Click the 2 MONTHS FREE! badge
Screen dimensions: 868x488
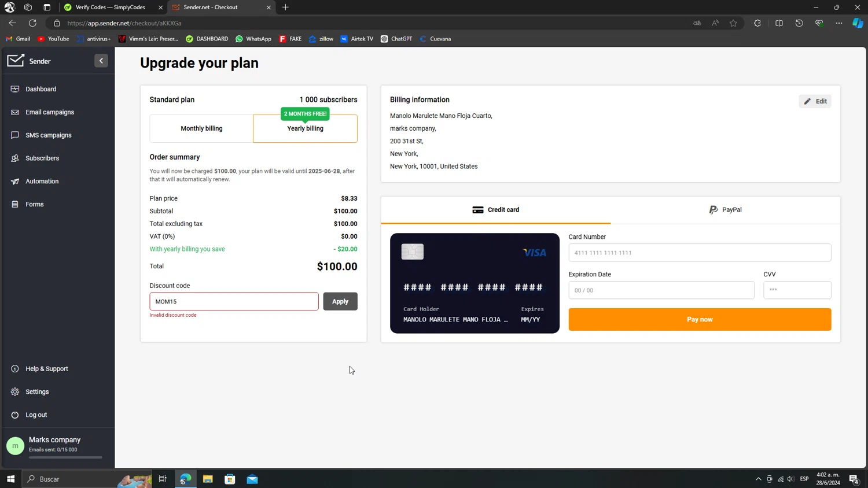point(306,114)
